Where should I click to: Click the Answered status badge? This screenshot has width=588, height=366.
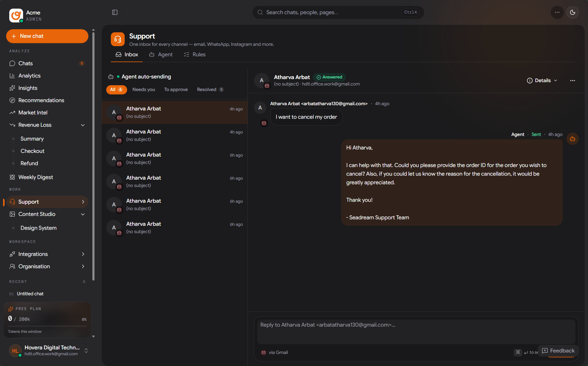point(329,77)
